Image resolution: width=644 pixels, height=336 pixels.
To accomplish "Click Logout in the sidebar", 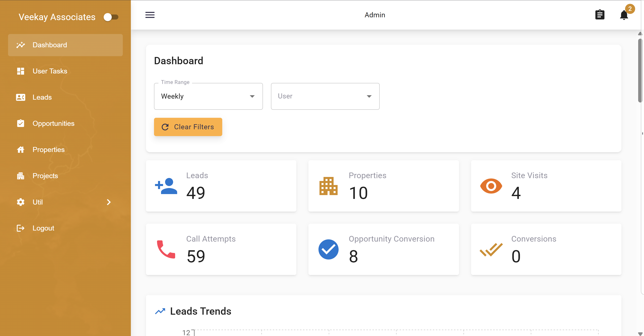I will click(43, 228).
